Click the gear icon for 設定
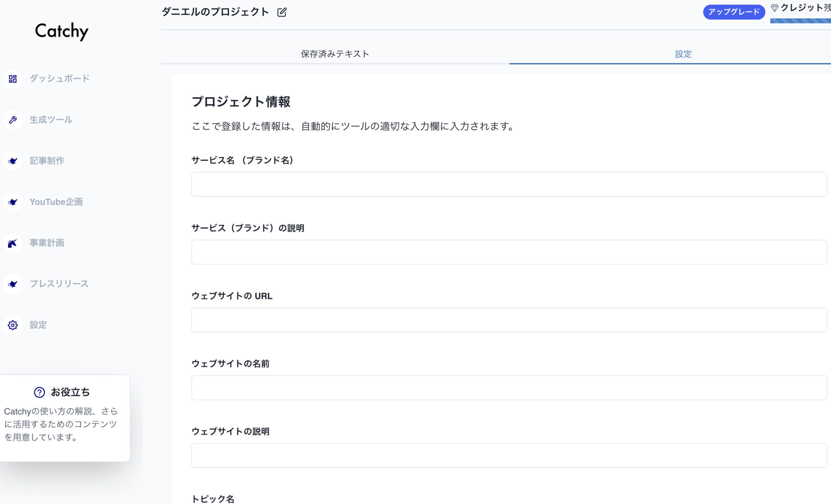The height and width of the screenshot is (504, 831). click(13, 325)
